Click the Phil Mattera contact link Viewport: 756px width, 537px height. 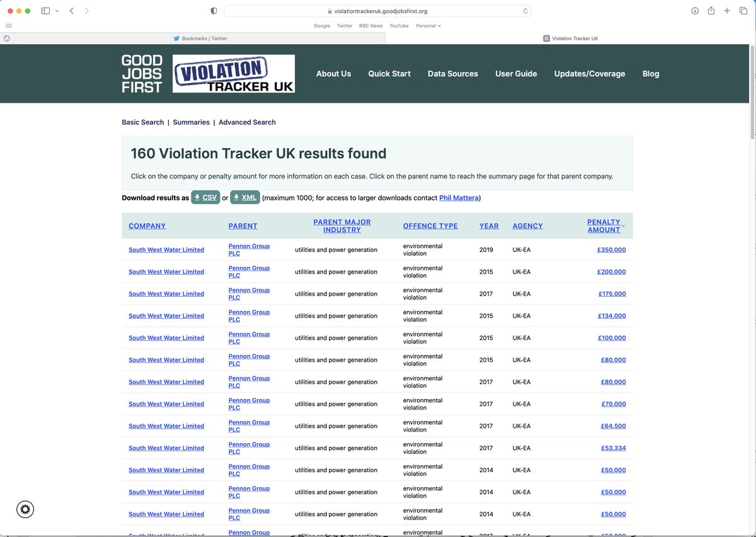click(x=459, y=198)
